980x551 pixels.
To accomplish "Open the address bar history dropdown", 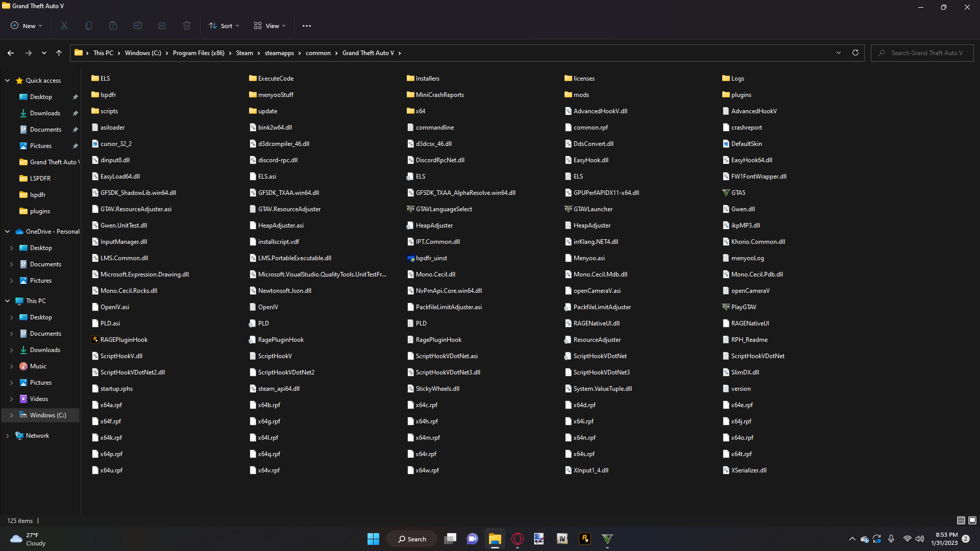I will click(x=838, y=53).
